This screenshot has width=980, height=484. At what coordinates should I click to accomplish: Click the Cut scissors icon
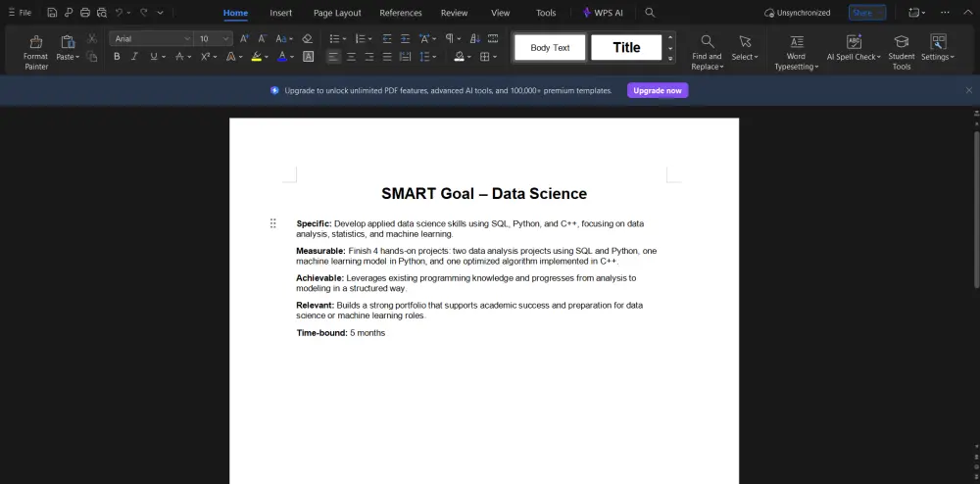(x=92, y=39)
